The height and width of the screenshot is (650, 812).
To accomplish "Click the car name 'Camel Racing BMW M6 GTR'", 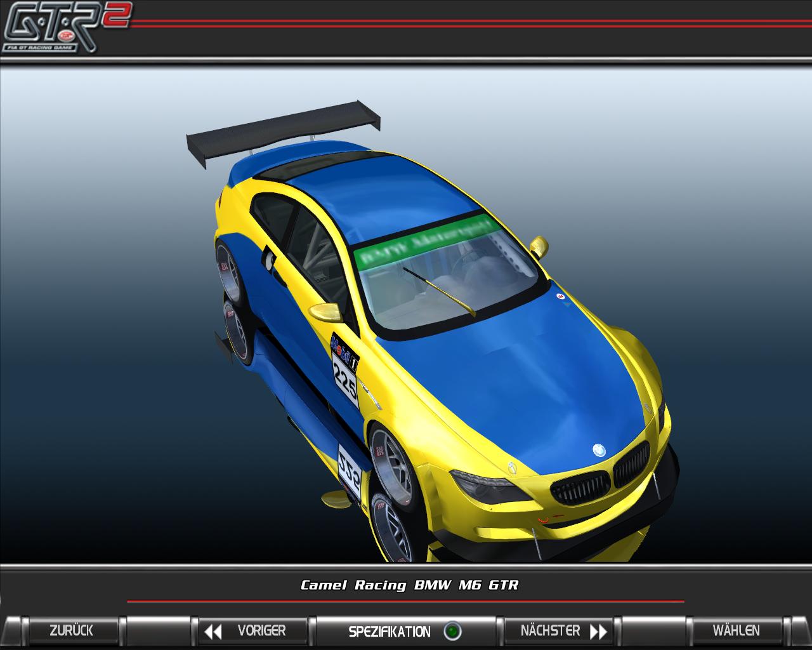I will point(409,585).
